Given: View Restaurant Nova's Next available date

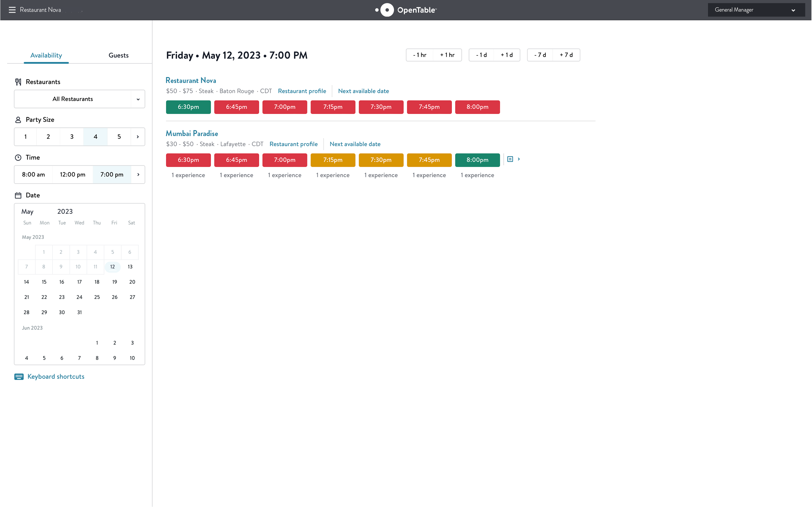Looking at the screenshot, I should [x=364, y=91].
